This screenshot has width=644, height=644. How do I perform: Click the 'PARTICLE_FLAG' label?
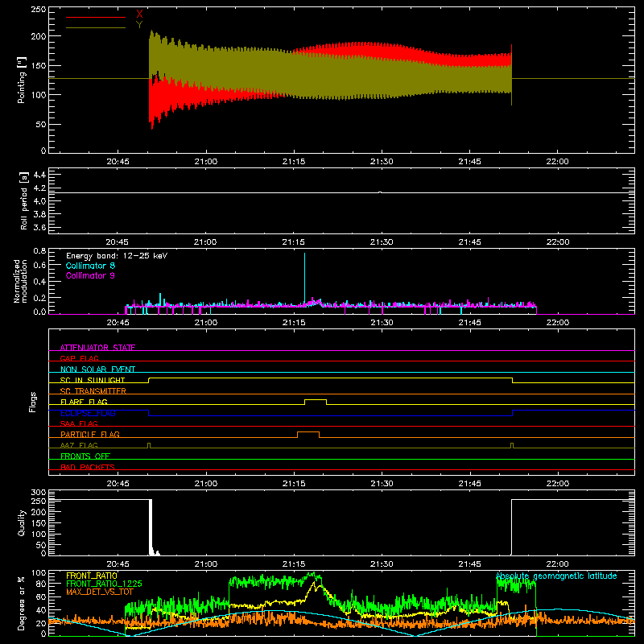90,434
